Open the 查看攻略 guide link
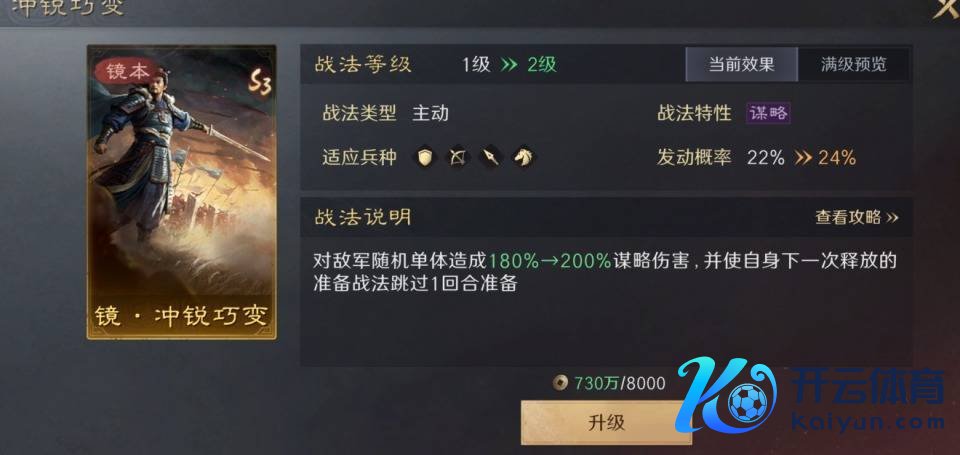Viewport: 960px width, 455px height. click(857, 217)
